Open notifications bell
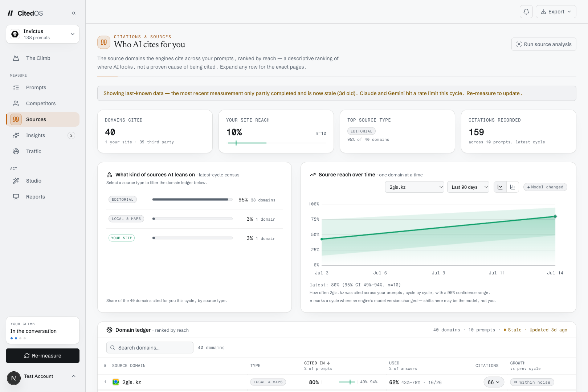Image resolution: width=588 pixels, height=392 pixels. (526, 12)
